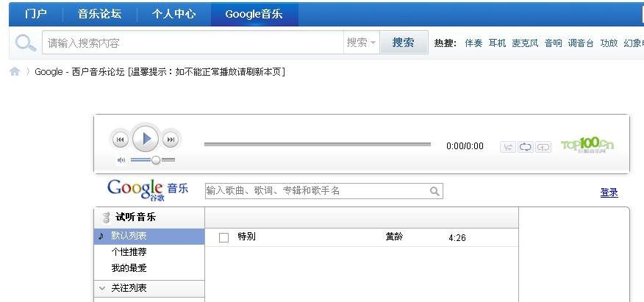
Task: Click the large magnifier icon beside site search
Action: (x=26, y=43)
